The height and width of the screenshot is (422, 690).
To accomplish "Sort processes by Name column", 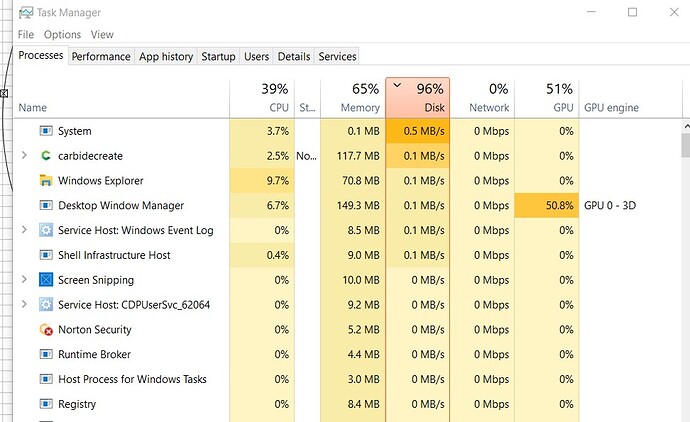I will coord(121,98).
